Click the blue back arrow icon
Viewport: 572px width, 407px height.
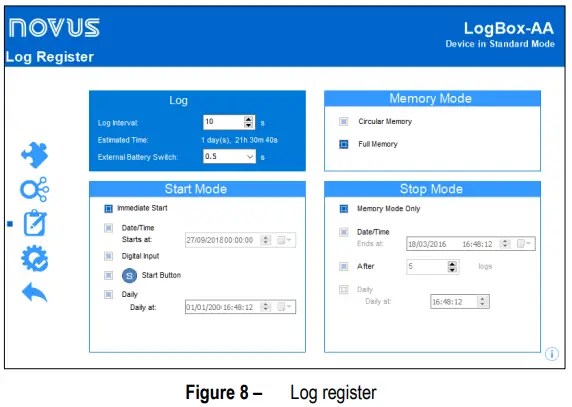click(35, 292)
